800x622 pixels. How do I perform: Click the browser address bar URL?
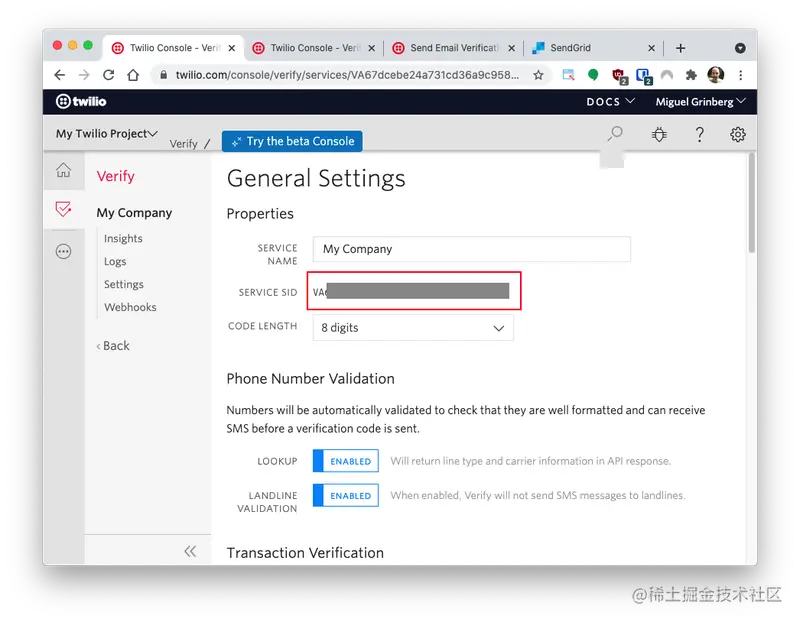(347, 75)
